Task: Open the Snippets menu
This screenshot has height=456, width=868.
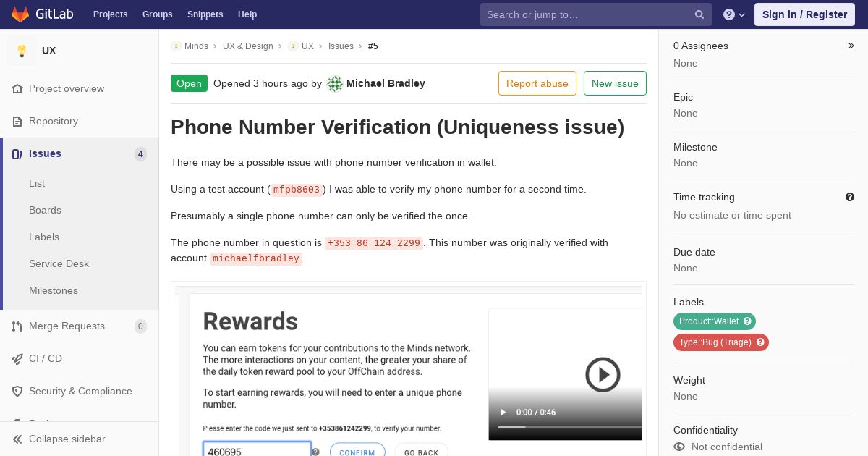Action: click(x=205, y=14)
